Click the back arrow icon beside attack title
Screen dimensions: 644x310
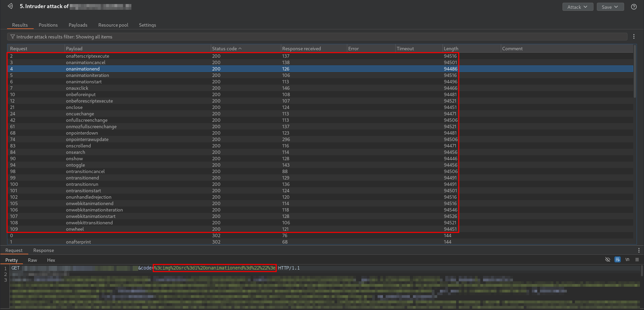[x=10, y=6]
